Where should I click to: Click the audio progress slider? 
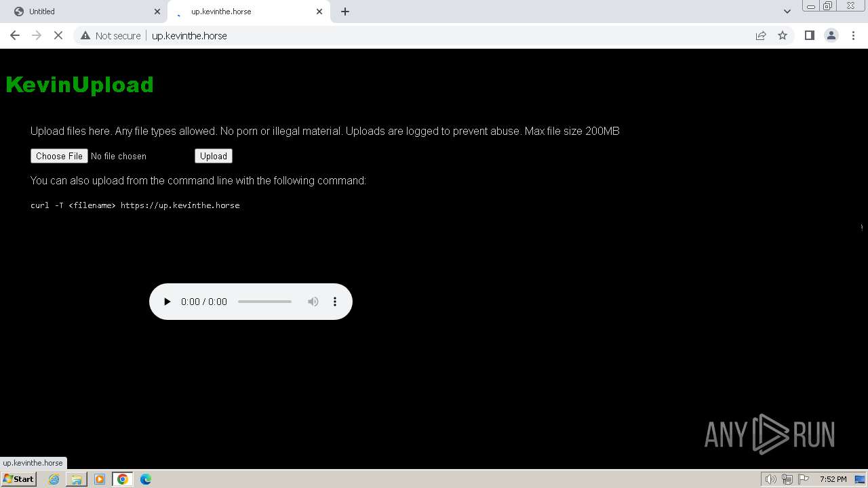pyautogui.click(x=264, y=302)
